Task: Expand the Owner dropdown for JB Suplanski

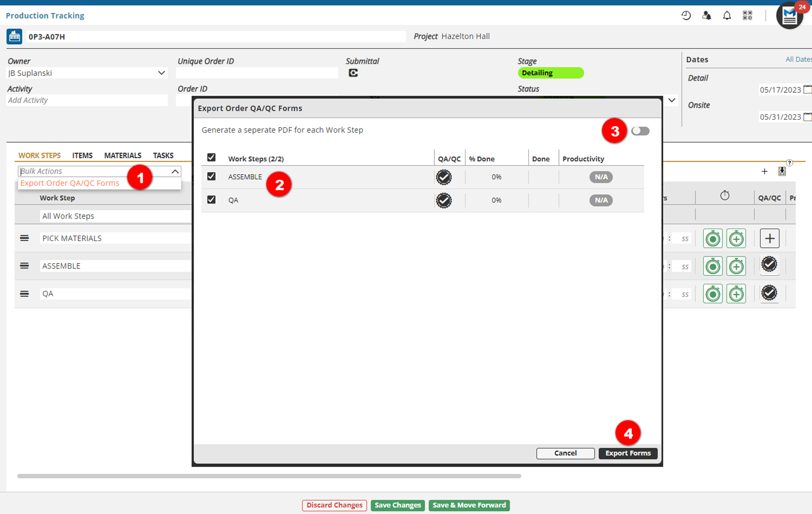Action: 161,73
